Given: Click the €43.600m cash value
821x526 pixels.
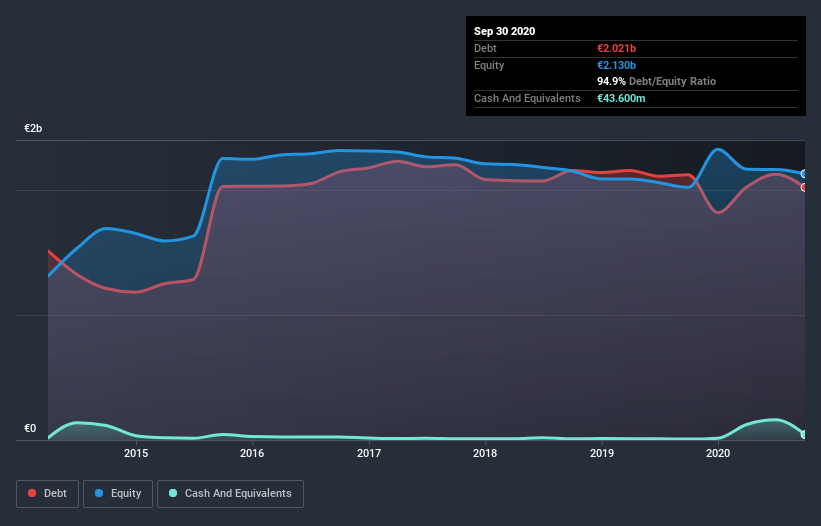Looking at the screenshot, I should click(621, 98).
